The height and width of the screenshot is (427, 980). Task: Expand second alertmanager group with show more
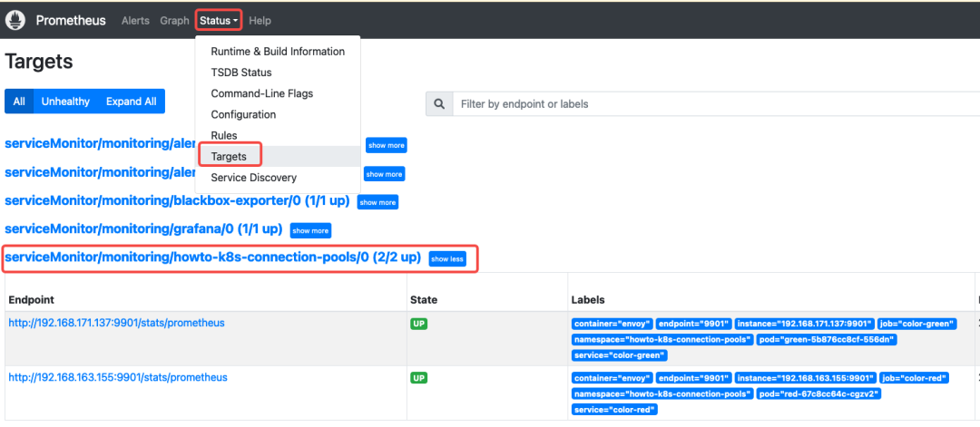(x=385, y=174)
